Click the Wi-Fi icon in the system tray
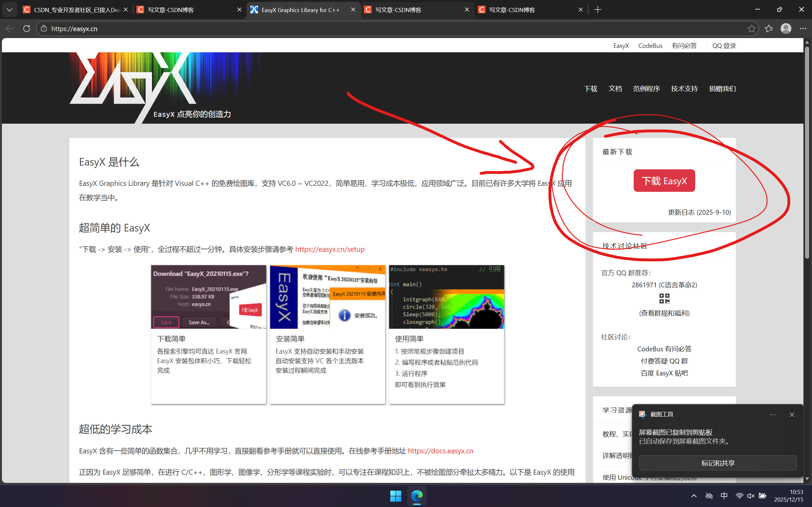This screenshot has height=507, width=812. click(739, 496)
